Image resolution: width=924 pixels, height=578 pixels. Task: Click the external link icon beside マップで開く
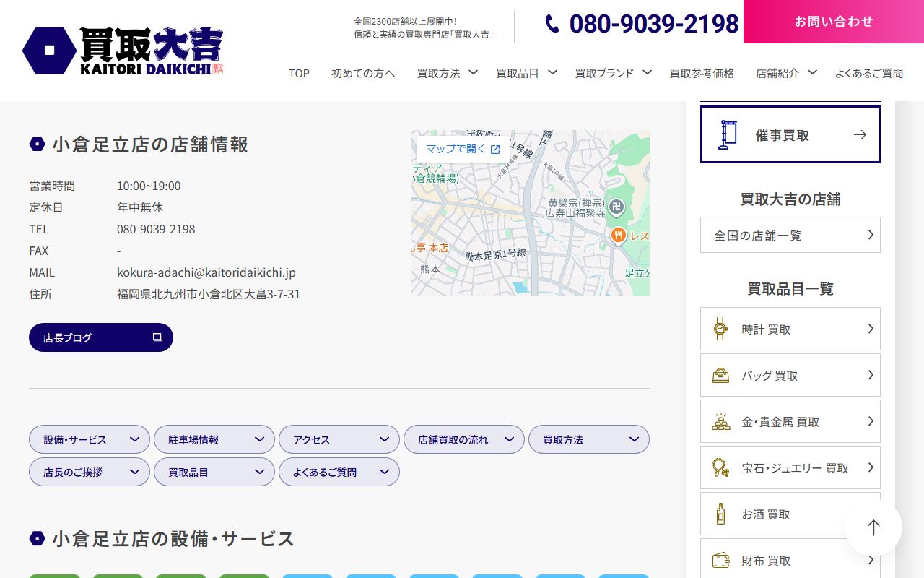(x=495, y=149)
